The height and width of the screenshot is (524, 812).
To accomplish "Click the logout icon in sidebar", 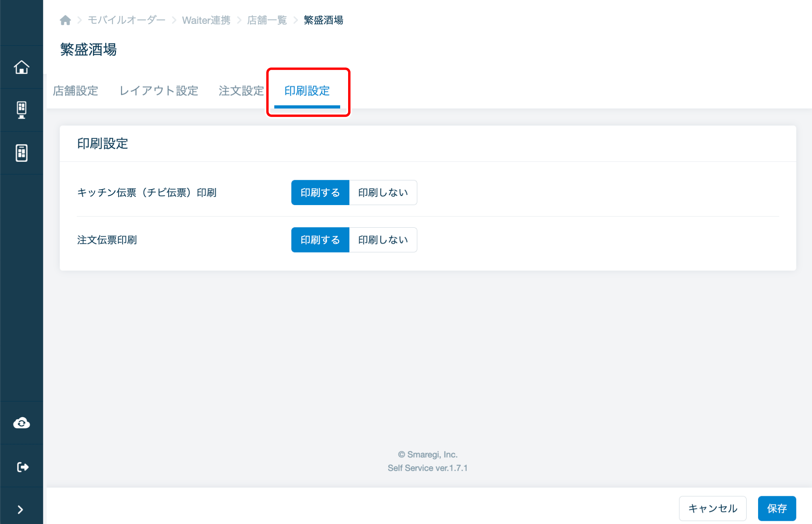I will 22,467.
